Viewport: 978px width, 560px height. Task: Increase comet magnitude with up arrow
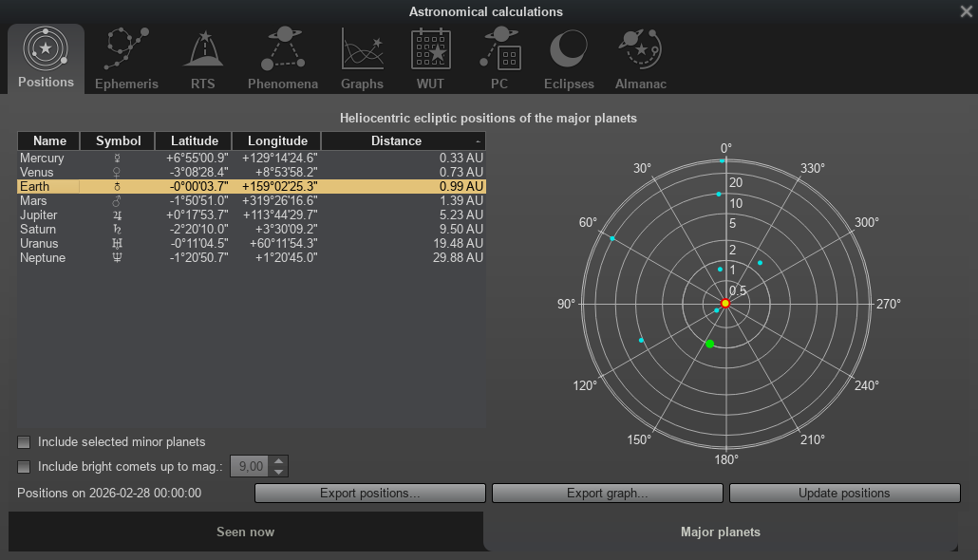coord(278,461)
